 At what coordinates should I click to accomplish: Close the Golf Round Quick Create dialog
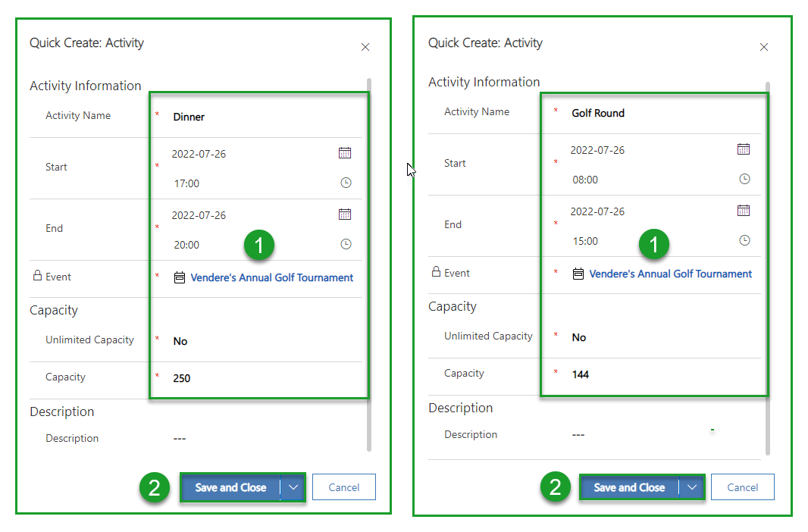pyautogui.click(x=764, y=47)
